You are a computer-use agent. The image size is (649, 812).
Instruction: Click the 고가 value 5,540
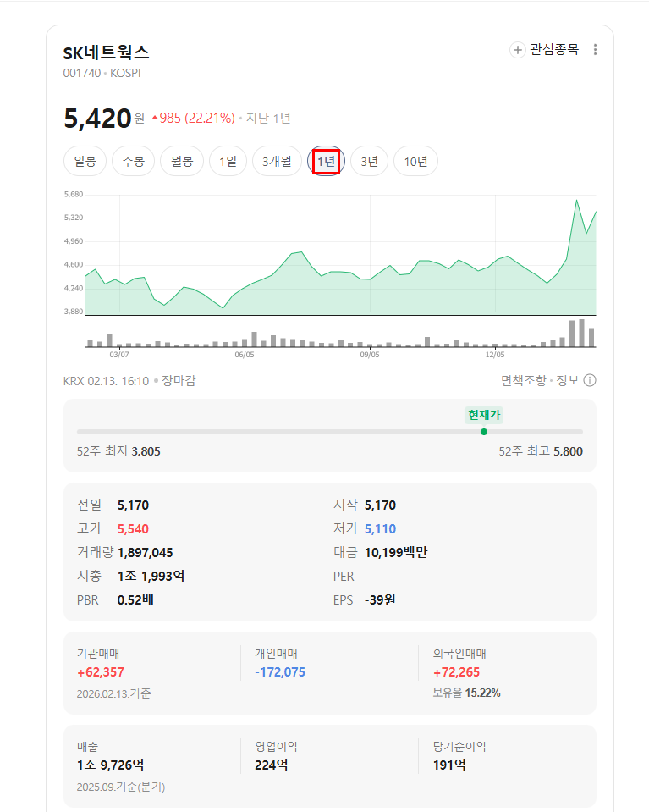(133, 528)
